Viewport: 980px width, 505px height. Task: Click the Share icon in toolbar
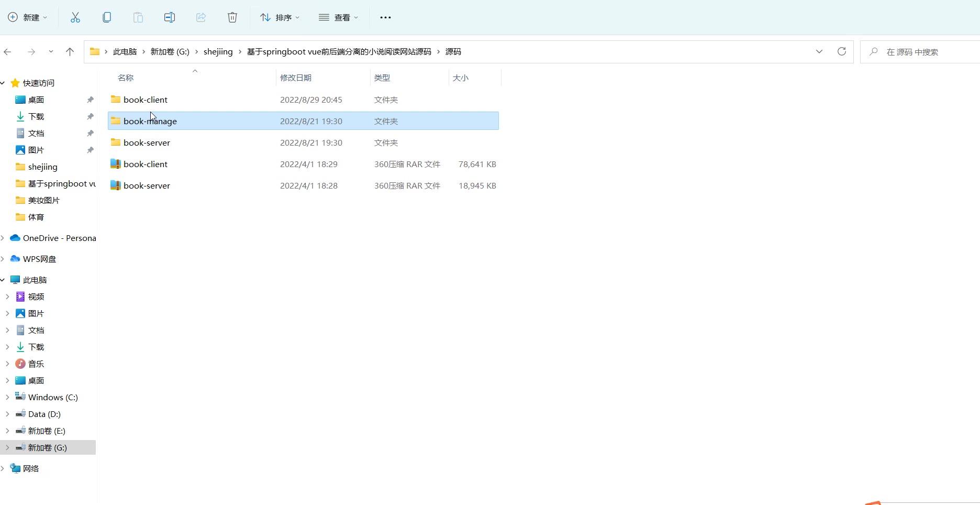201,17
